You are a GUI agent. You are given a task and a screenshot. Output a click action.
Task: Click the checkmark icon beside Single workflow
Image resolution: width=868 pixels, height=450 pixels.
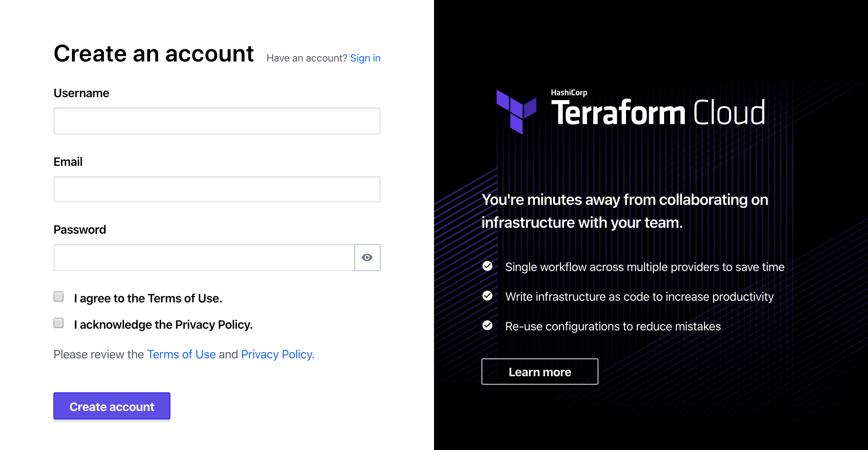(x=487, y=266)
